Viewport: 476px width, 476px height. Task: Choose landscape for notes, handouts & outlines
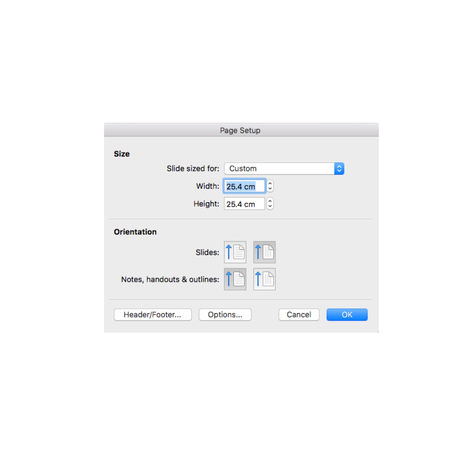click(x=264, y=279)
